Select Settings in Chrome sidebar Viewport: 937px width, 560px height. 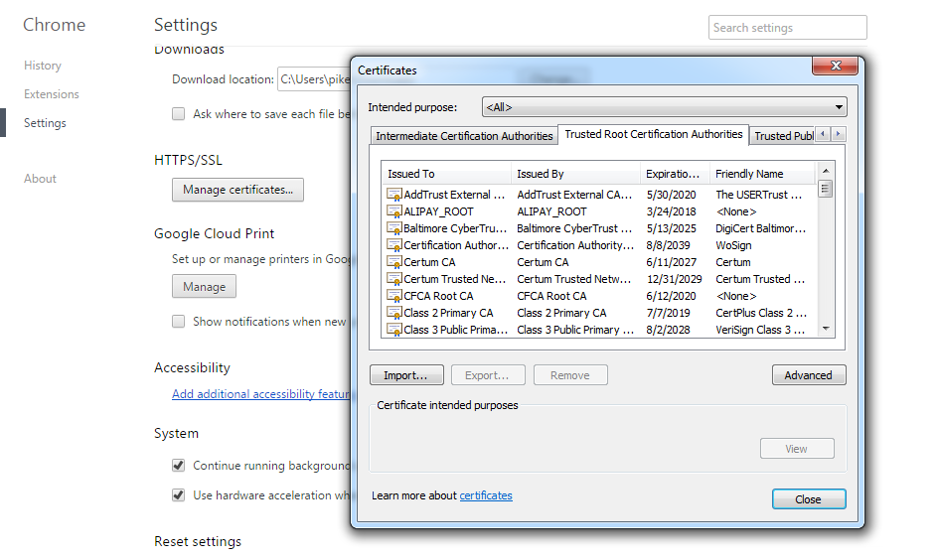click(x=45, y=123)
